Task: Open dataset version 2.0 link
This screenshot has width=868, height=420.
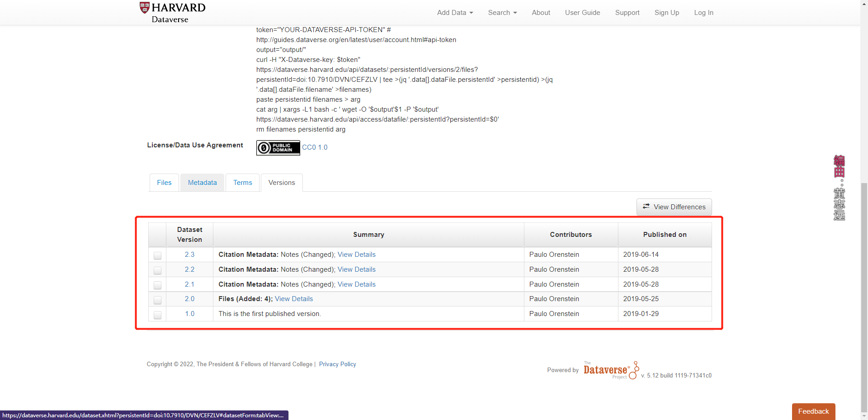Action: (189, 299)
